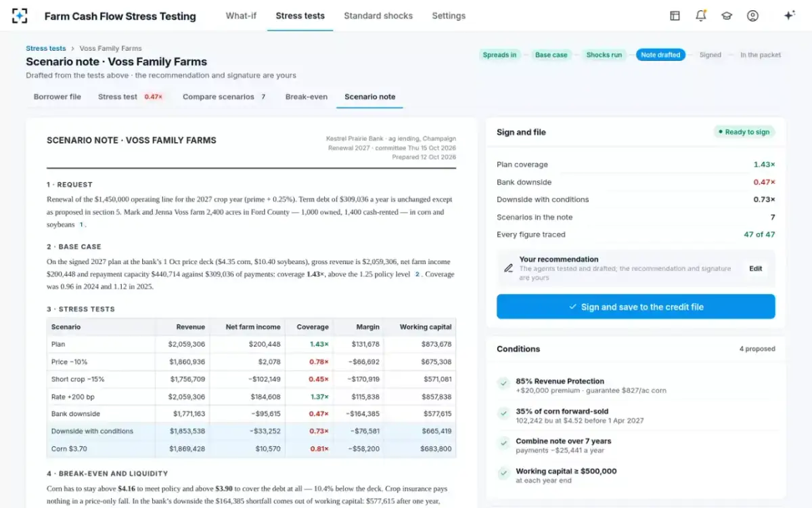The height and width of the screenshot is (508, 812).
Task: Click the pencil icon beside Your recommendation
Action: (508, 268)
